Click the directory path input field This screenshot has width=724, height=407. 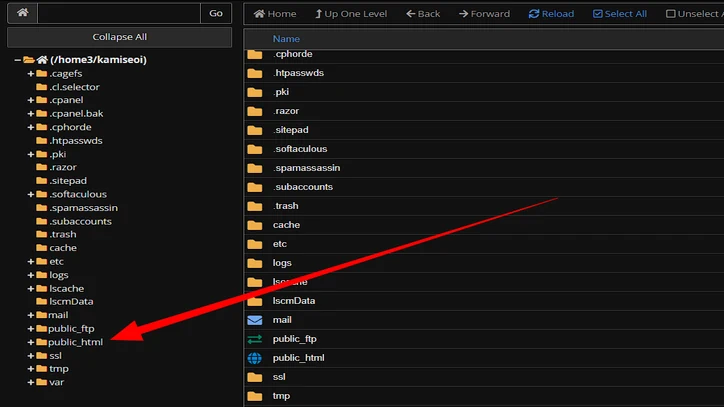119,14
